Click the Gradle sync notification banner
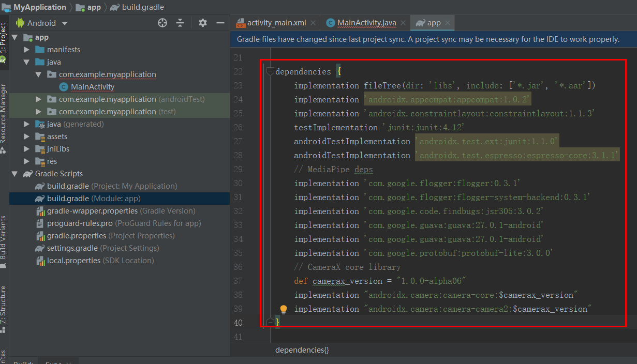This screenshot has width=637, height=364. click(433, 39)
